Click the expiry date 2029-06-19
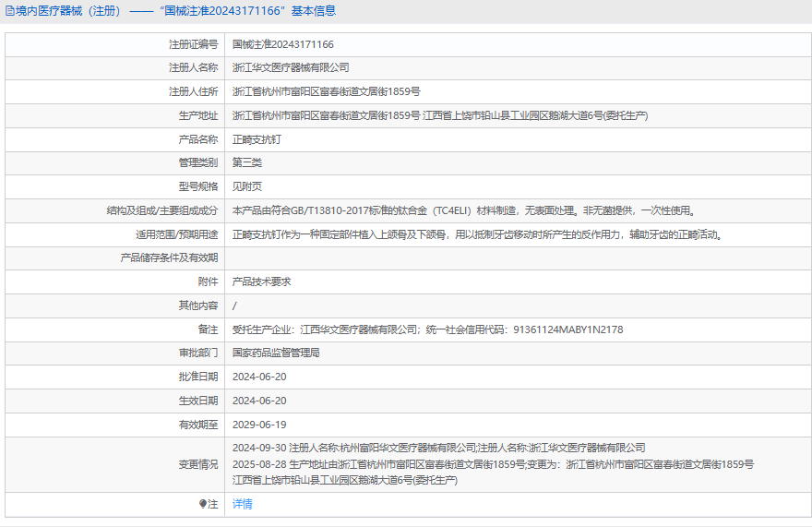The width and height of the screenshot is (812, 527). click(x=259, y=425)
